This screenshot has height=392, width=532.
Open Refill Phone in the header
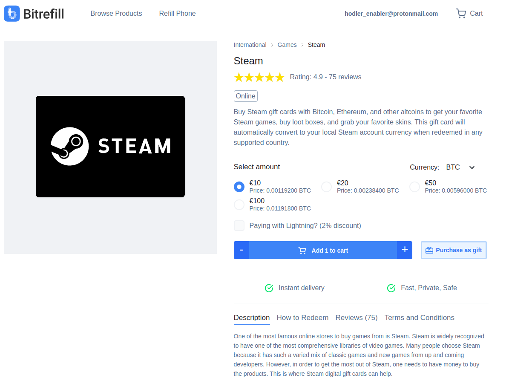point(178,14)
